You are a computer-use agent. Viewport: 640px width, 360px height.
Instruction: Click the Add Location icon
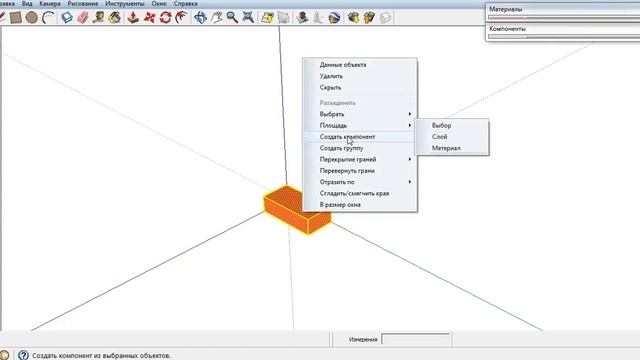point(267,18)
